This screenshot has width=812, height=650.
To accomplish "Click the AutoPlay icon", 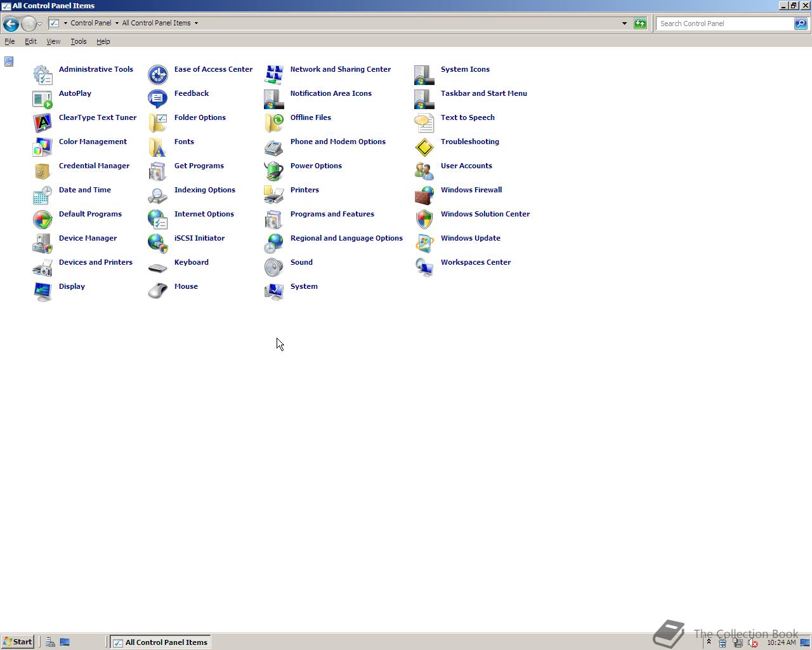I will [x=43, y=99].
